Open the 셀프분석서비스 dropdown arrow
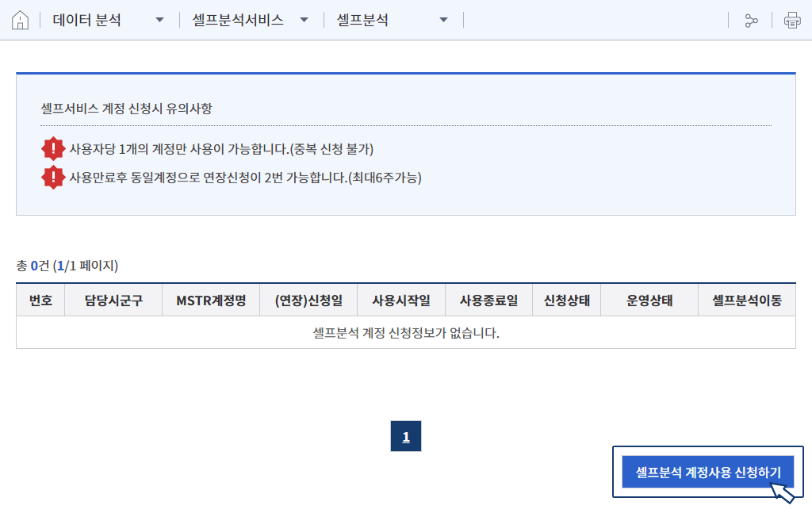Image resolution: width=812 pixels, height=513 pixels. point(304,21)
